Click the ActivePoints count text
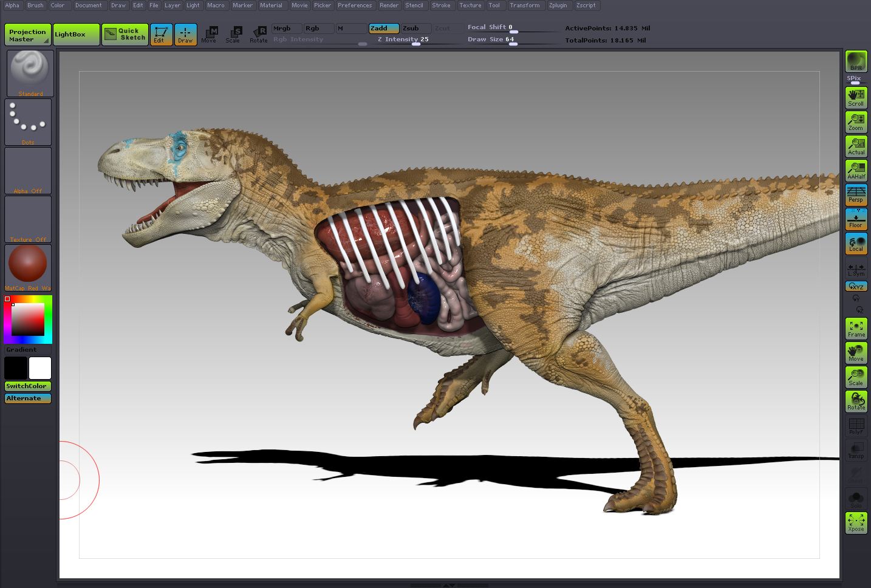 [607, 29]
